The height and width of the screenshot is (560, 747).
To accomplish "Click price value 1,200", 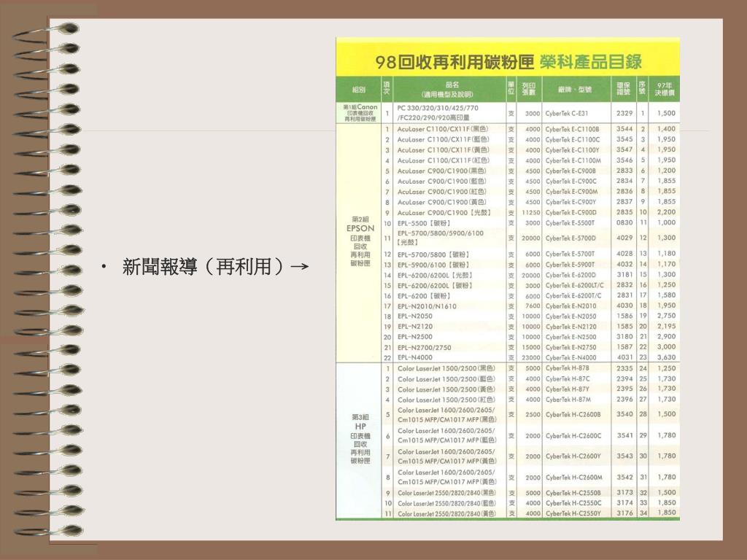I will (x=667, y=171).
